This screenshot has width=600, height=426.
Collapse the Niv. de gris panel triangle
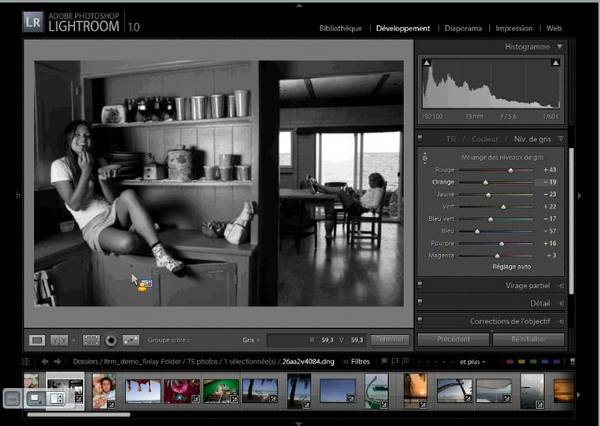tap(561, 139)
